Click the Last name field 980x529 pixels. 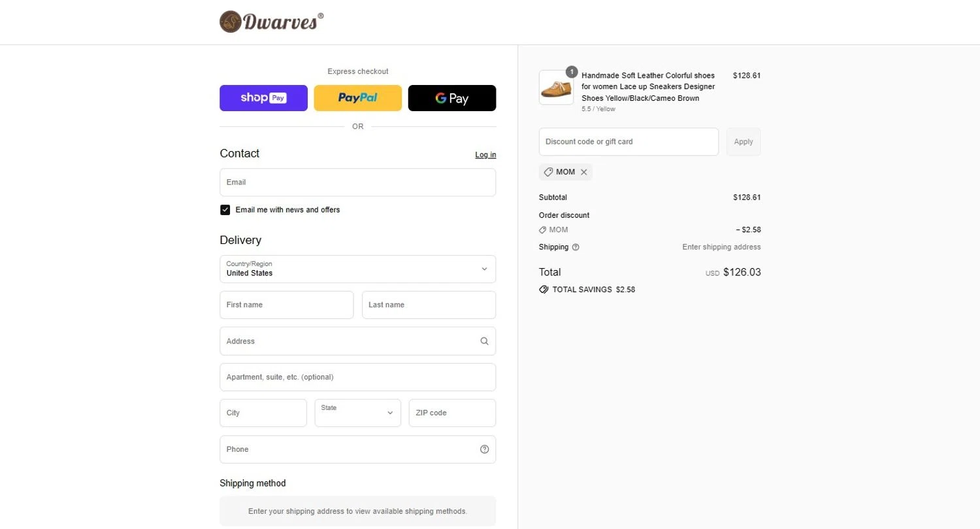click(429, 305)
